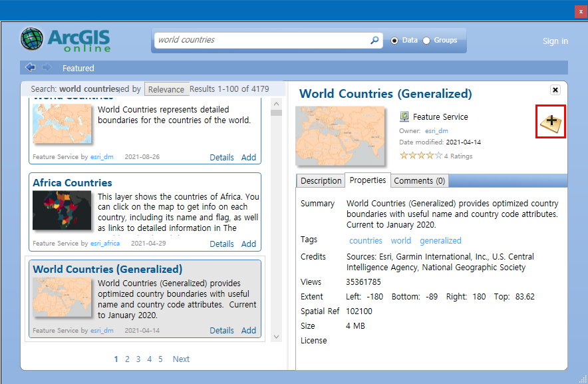This screenshot has width=588, height=384.
Task: Open esri_dm link under Generalized result
Action: point(102,330)
